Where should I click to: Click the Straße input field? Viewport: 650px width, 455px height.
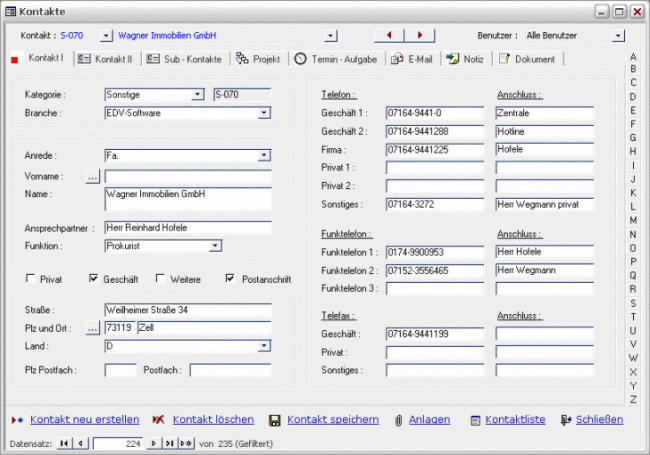point(187,310)
